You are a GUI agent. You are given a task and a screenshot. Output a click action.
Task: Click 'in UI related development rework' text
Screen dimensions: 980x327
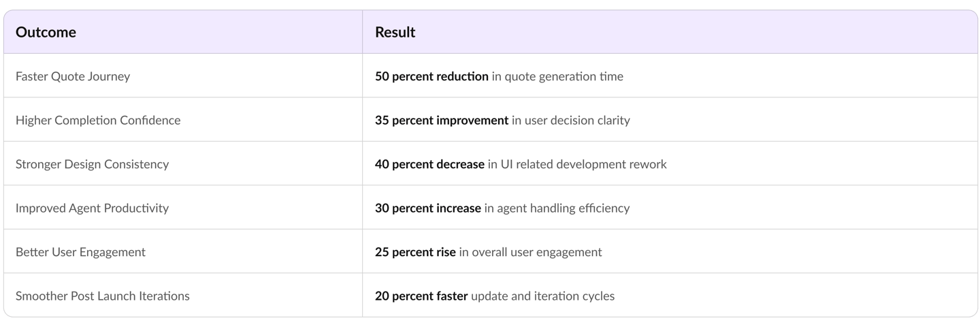577,164
